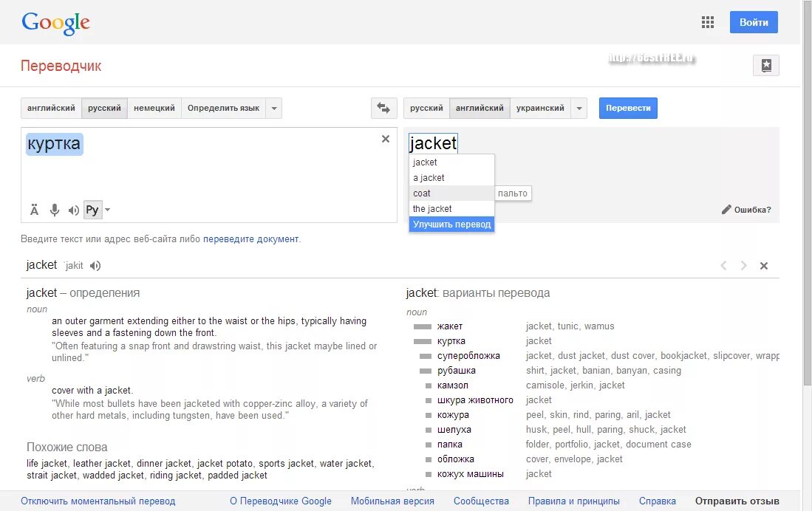Choose Определить язык option
This screenshot has height=511, width=812.
pos(223,109)
